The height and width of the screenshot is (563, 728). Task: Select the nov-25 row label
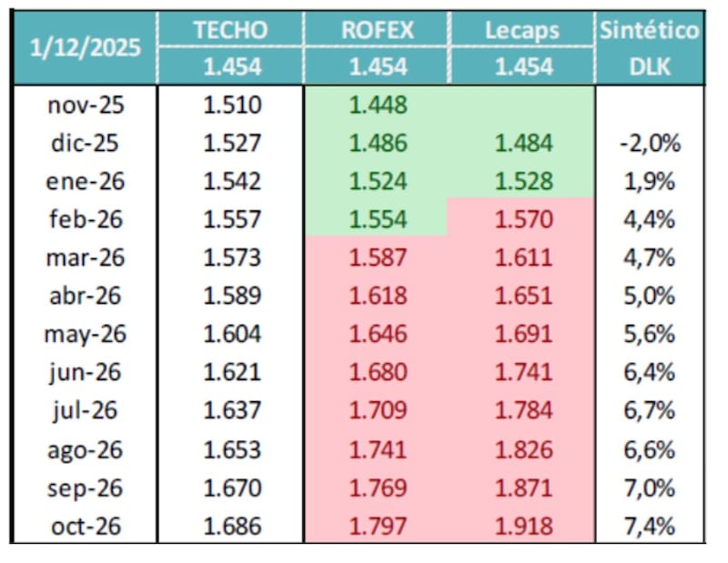86,106
